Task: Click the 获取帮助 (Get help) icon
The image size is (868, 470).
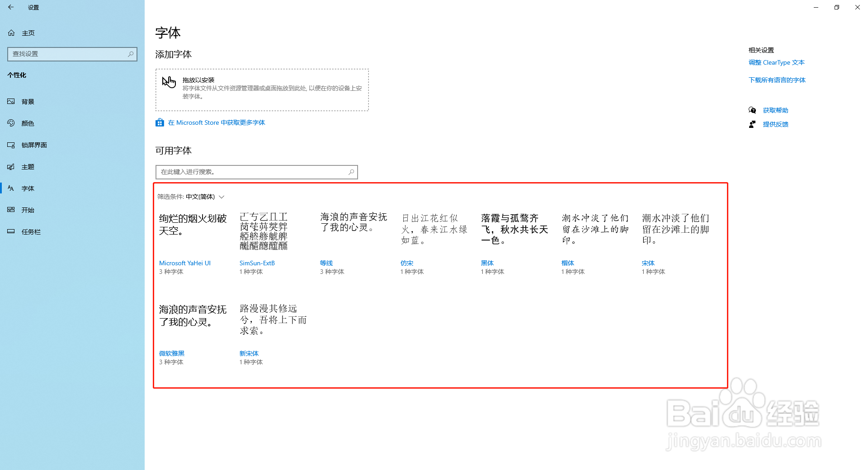Action: (752, 110)
